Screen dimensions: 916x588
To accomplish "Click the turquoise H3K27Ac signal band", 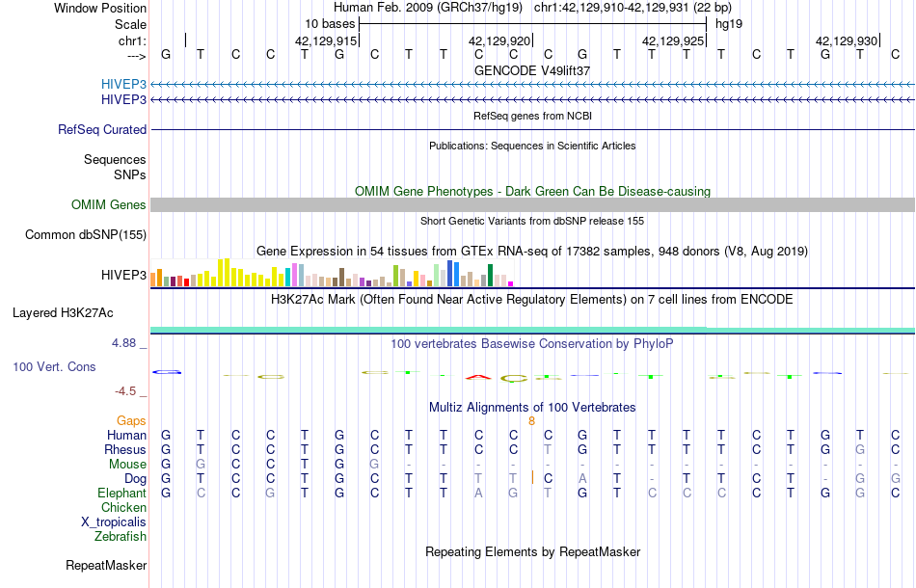I will click(532, 330).
